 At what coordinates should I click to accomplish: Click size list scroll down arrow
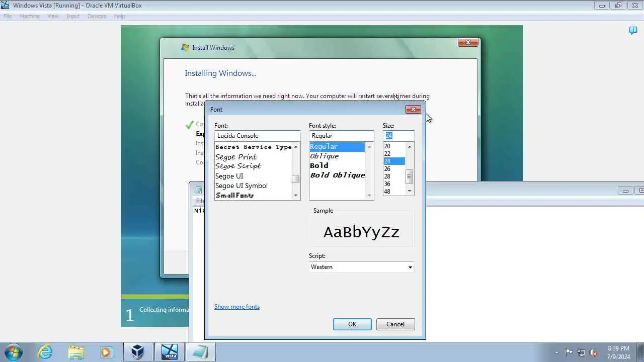410,191
